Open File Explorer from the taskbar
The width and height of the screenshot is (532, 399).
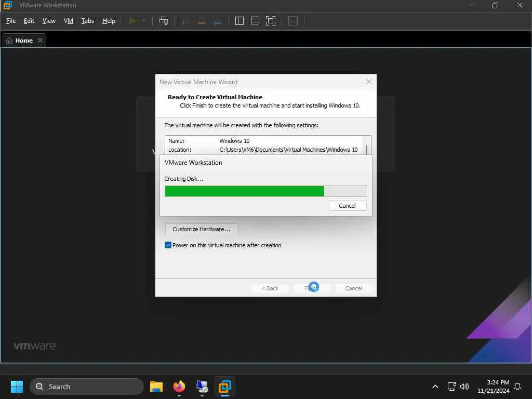156,387
